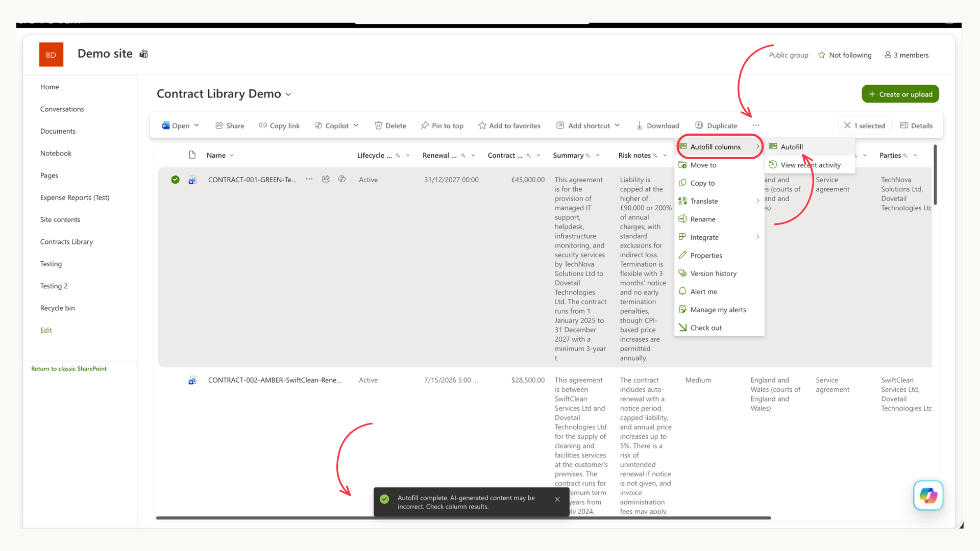980x551 pixels.
Task: Open Renewal column header menu
Action: click(473, 156)
